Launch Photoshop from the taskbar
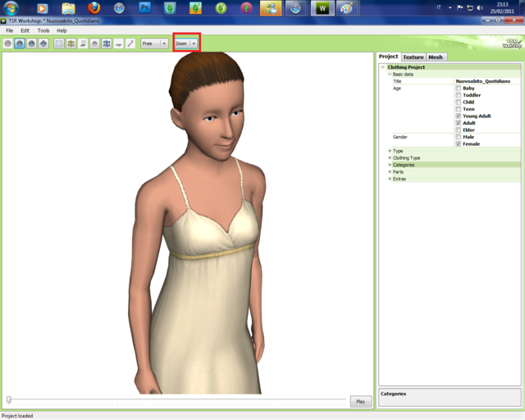The image size is (525, 420). 144,8
